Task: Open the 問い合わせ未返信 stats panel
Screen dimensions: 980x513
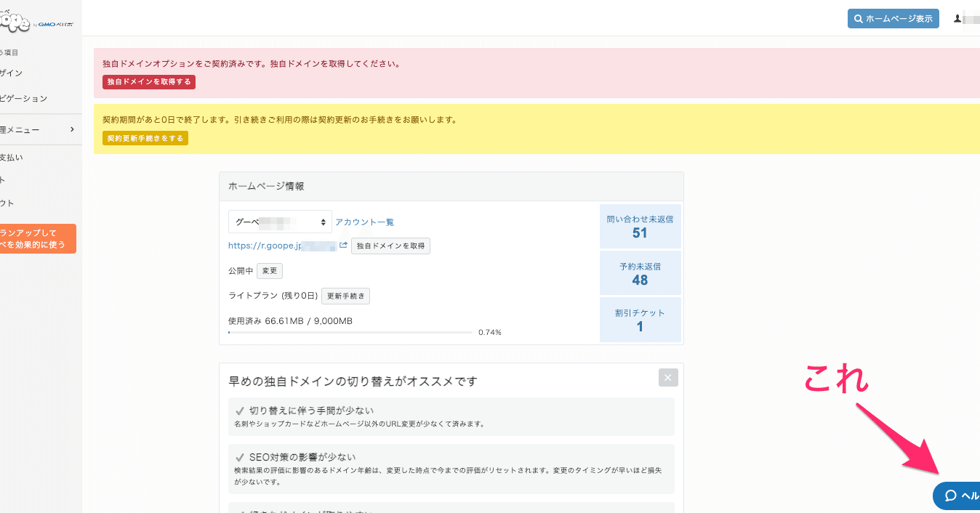Action: (x=640, y=226)
